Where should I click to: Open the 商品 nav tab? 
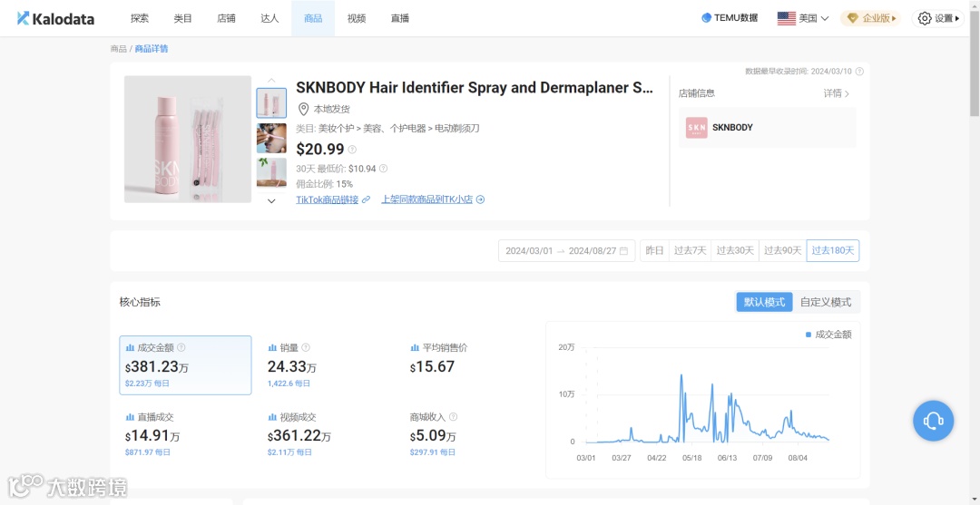click(313, 18)
